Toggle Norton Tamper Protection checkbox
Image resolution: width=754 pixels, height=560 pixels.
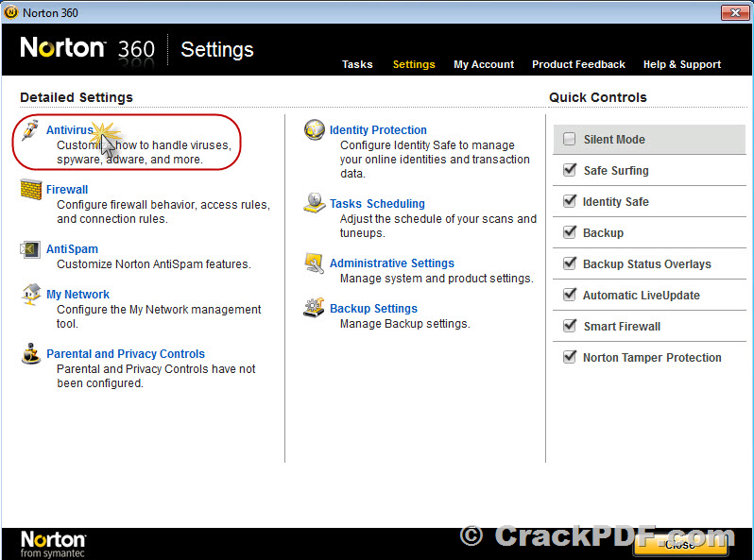(570, 357)
